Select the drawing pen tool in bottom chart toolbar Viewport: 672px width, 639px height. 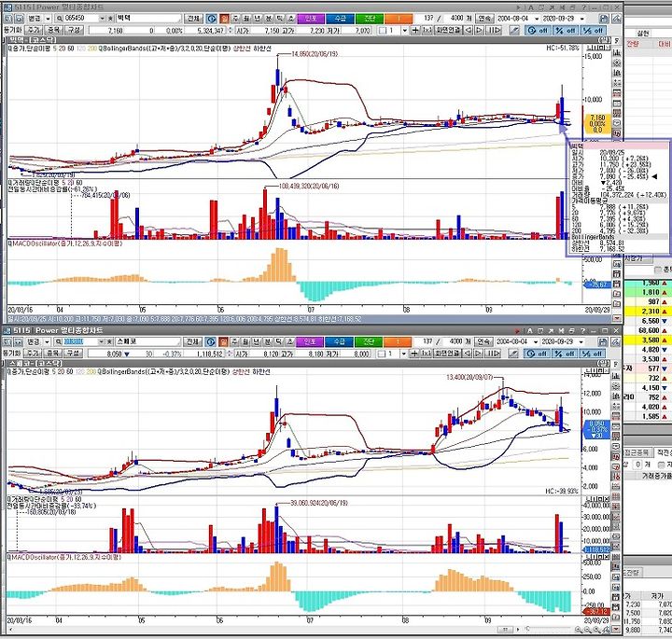click(x=514, y=354)
